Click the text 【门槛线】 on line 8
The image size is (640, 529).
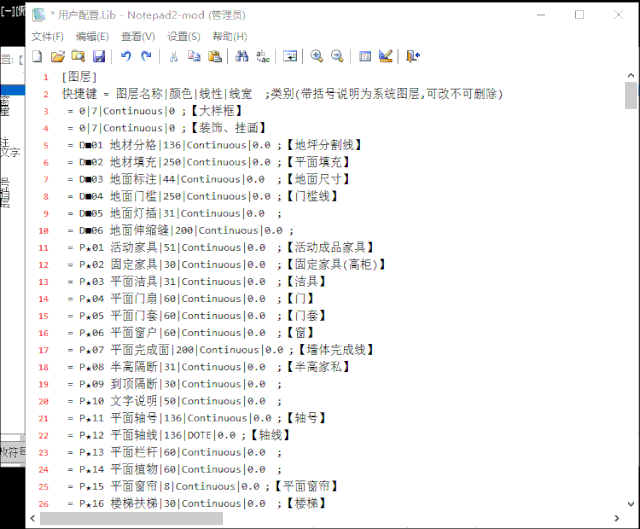click(x=312, y=196)
